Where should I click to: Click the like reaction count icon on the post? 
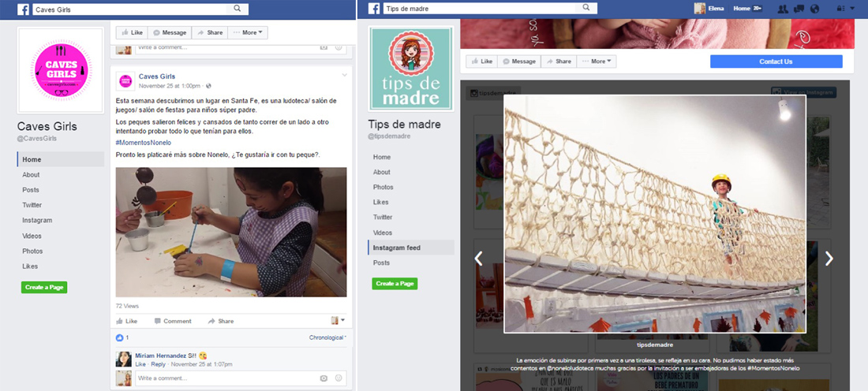(x=120, y=337)
